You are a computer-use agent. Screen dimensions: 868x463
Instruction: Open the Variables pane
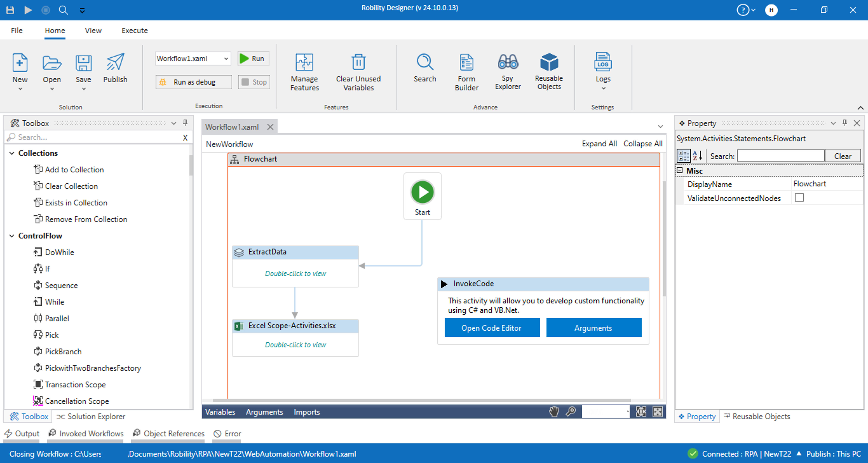click(x=220, y=412)
